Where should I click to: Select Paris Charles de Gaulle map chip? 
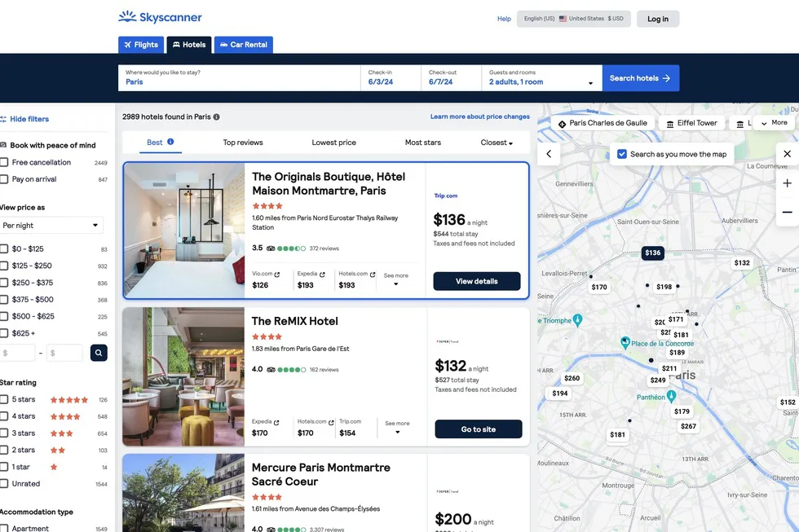coord(603,123)
